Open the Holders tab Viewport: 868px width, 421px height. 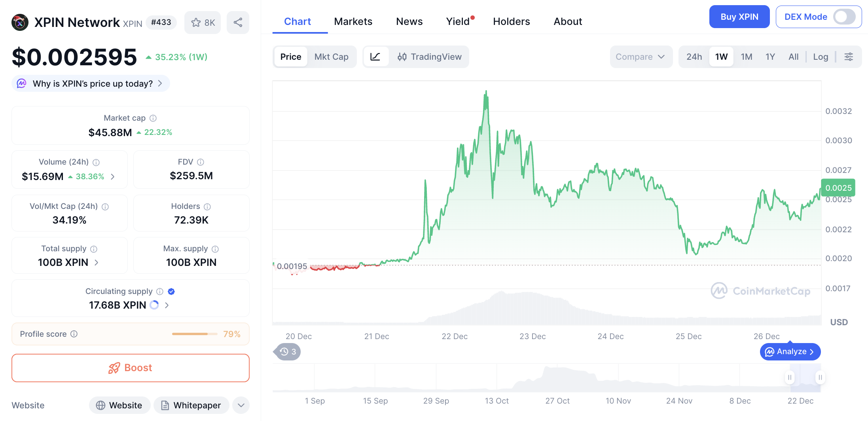(511, 21)
